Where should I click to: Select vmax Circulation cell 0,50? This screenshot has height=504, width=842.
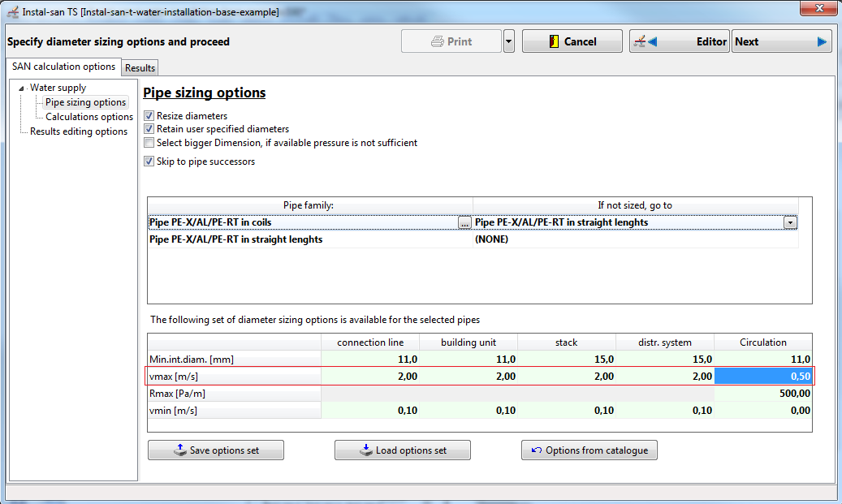tap(763, 377)
